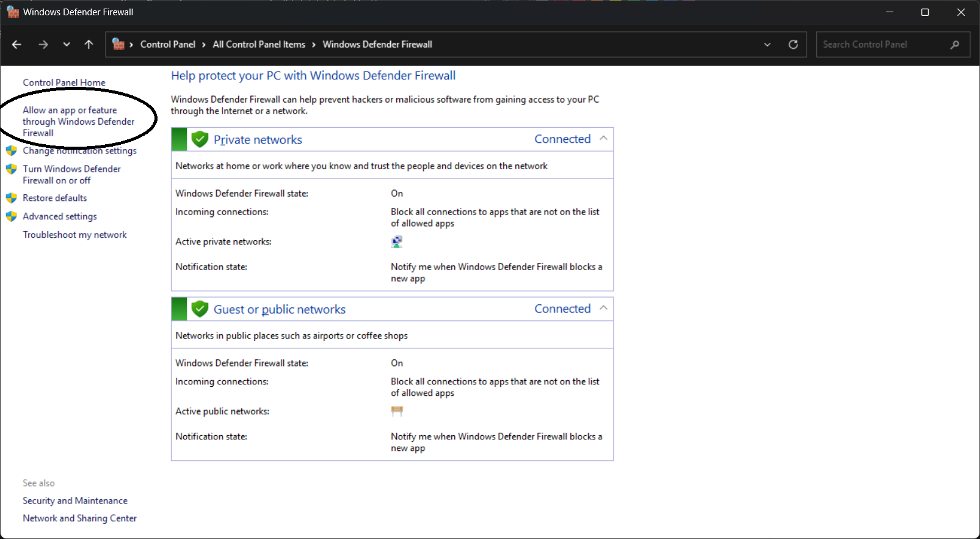Select Control Panel breadcrumb
Screen dimensions: 980x539
(x=168, y=45)
